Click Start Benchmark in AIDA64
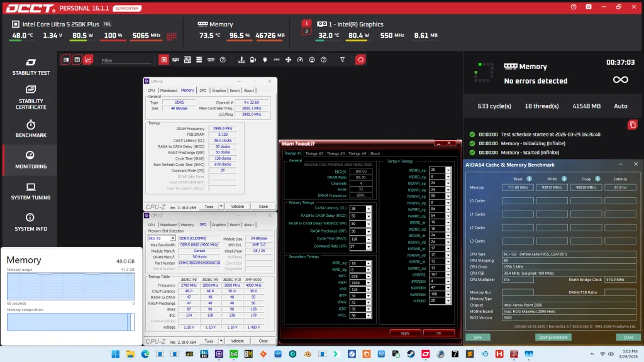 (553, 337)
